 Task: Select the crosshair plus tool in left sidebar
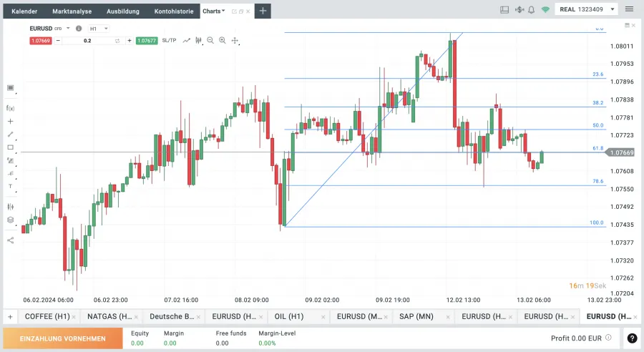(10, 121)
